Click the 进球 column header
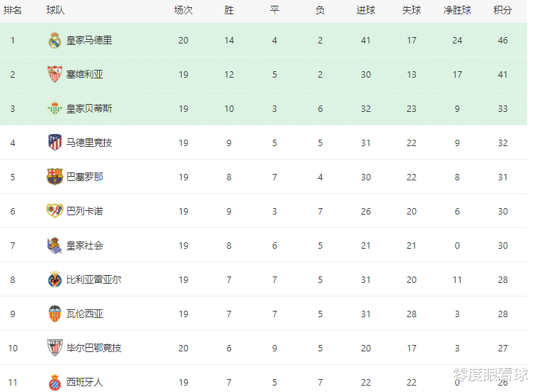The width and height of the screenshot is (535, 392). [366, 10]
